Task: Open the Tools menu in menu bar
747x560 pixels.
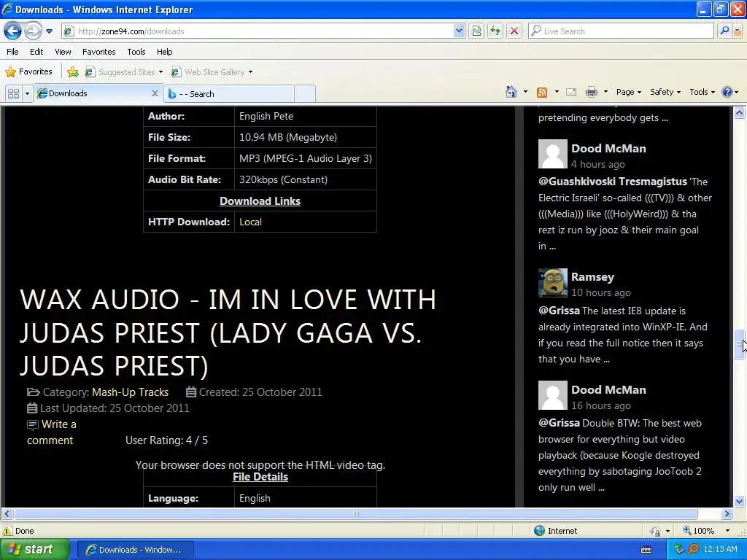Action: [136, 52]
